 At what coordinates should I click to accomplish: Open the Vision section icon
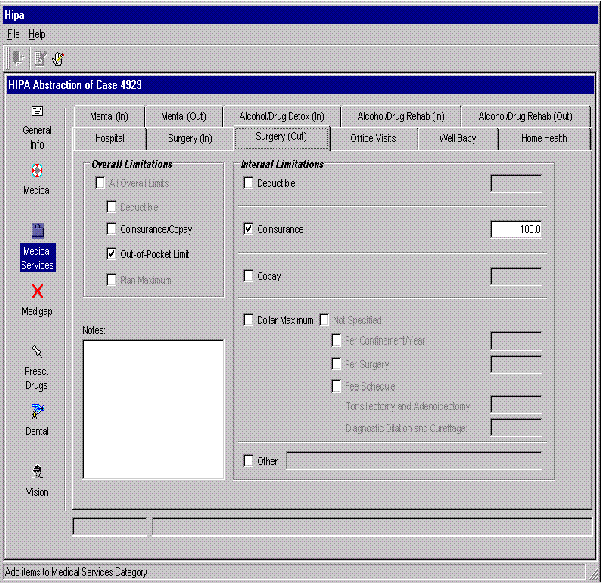point(37,472)
